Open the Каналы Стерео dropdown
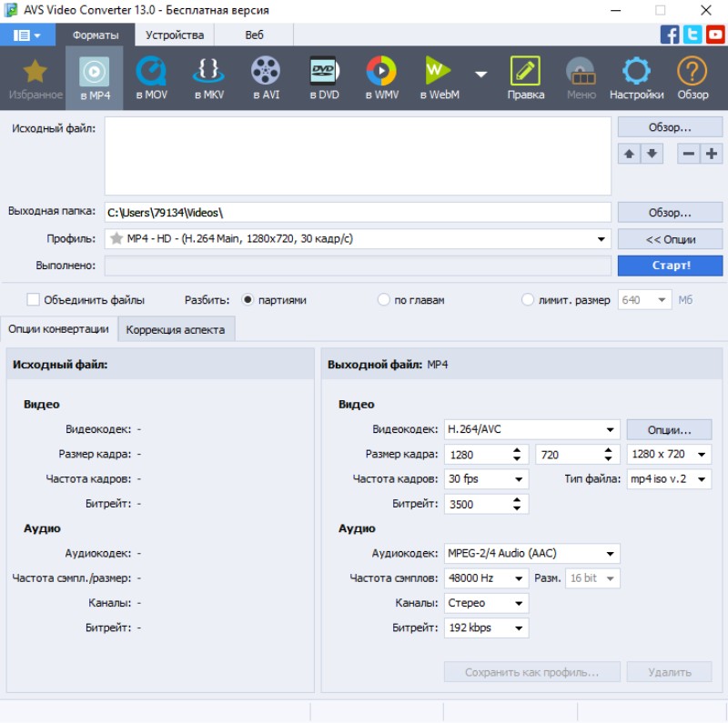 (486, 603)
